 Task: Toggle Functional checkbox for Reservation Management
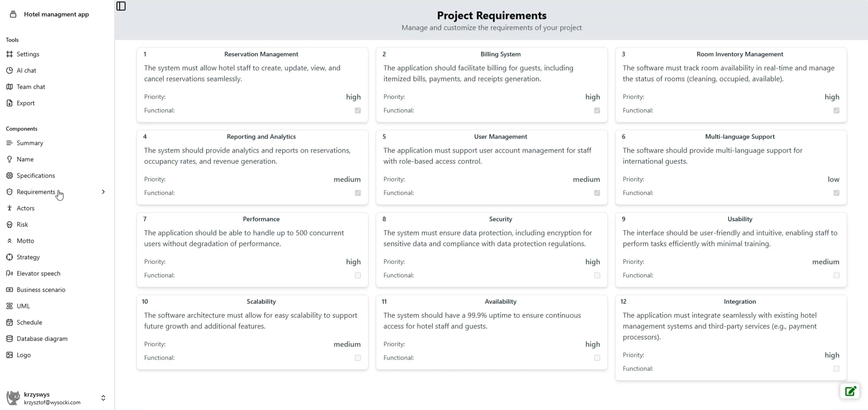click(358, 111)
